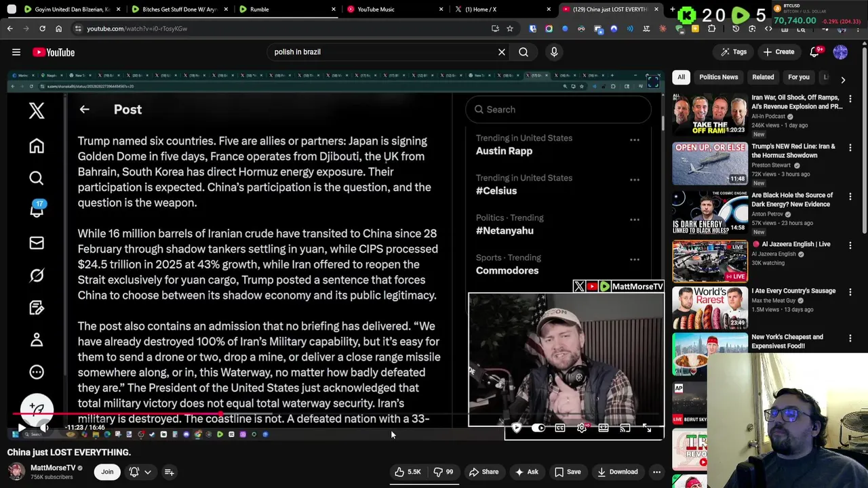Toggle the autoplay switch in the player

538,428
